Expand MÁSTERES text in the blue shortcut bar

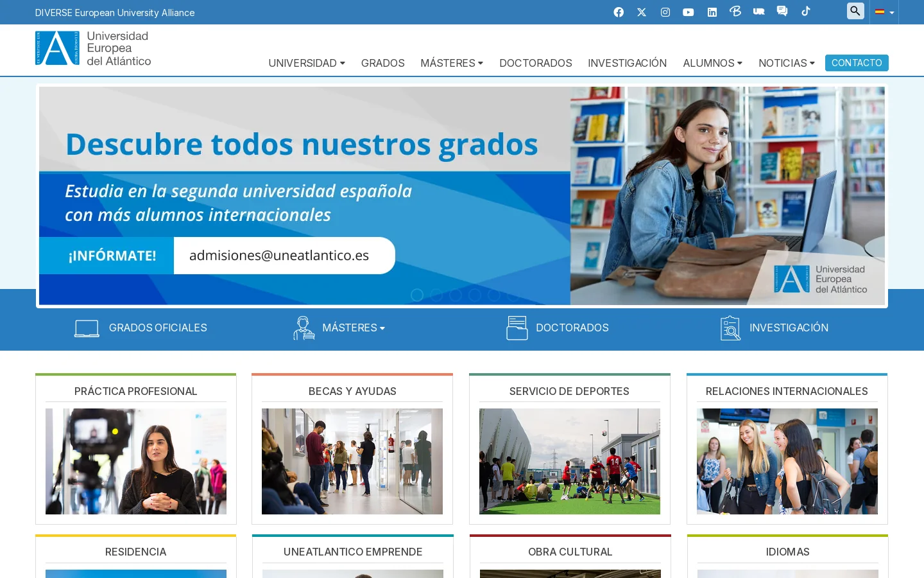click(354, 328)
